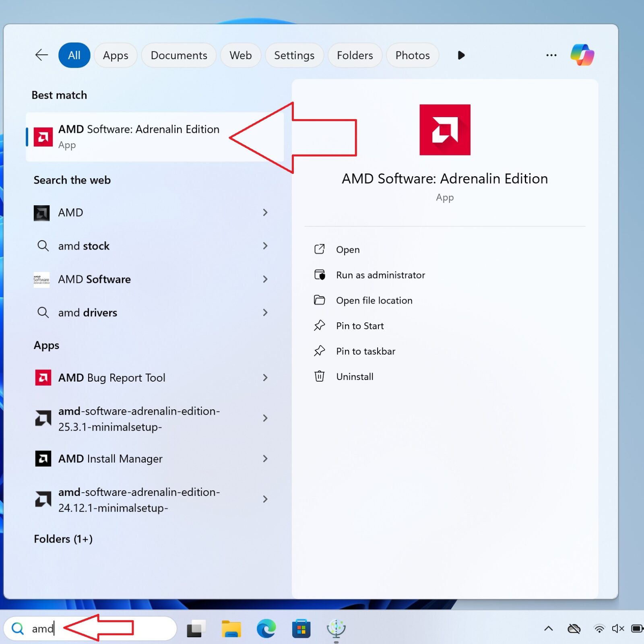This screenshot has height=644, width=644.
Task: Click the back arrow in search panel
Action: tap(41, 55)
